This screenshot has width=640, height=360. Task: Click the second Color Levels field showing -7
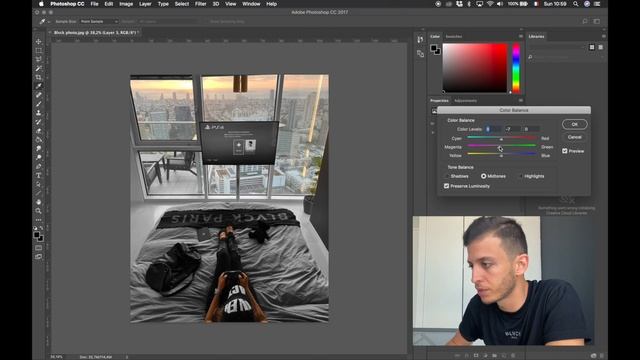click(x=512, y=129)
